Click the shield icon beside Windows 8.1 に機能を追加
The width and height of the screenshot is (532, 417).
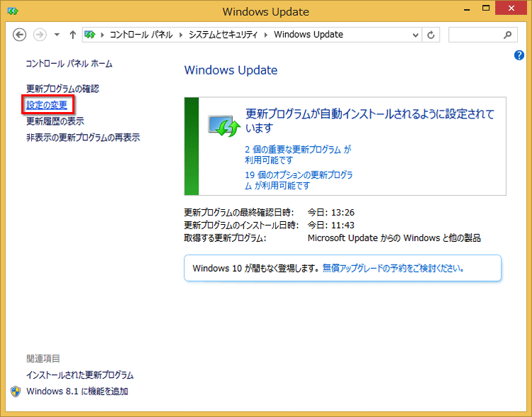(16, 391)
